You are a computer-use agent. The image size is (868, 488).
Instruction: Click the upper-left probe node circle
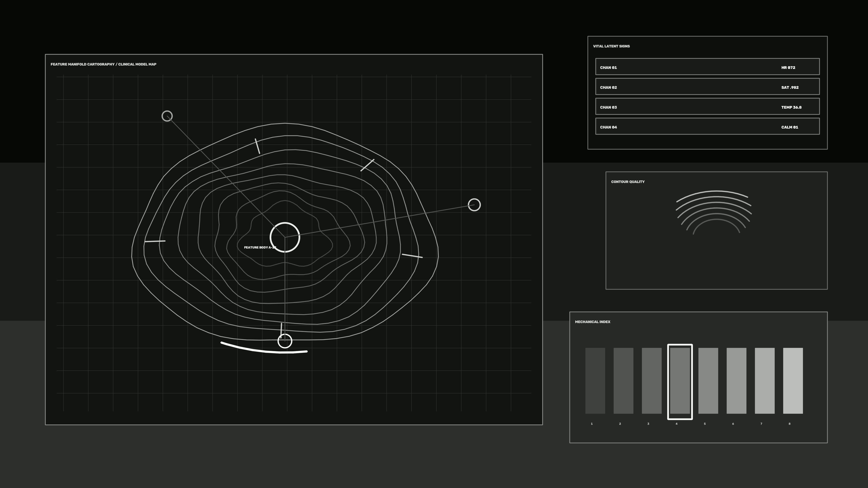tap(167, 116)
